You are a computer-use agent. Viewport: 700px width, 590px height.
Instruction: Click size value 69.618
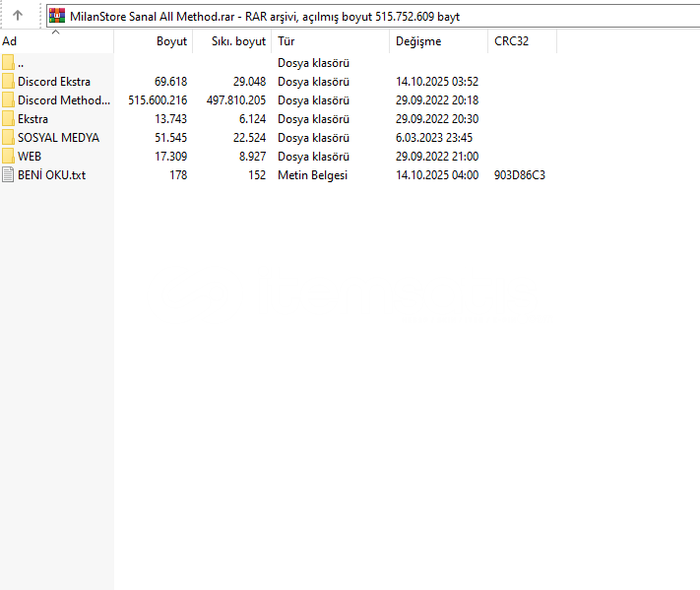(171, 82)
